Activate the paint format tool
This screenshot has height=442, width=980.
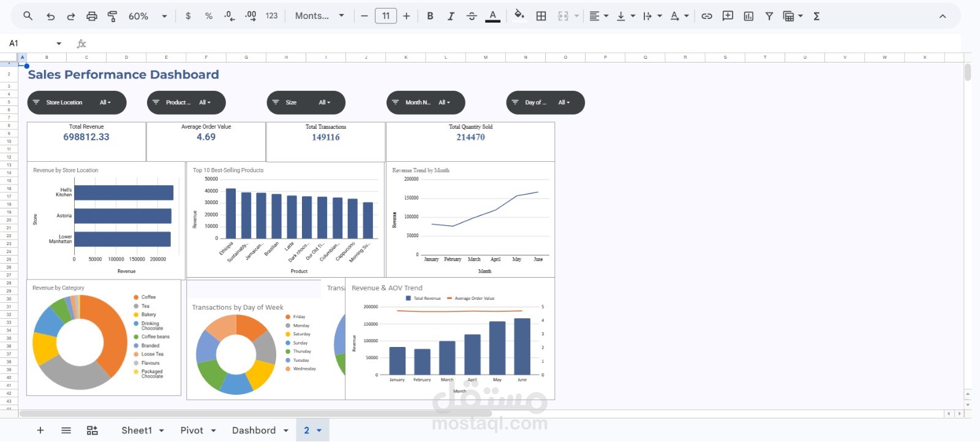(112, 17)
